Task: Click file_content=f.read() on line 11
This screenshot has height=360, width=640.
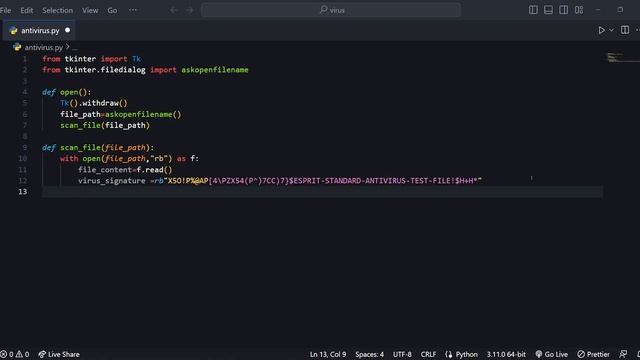Action: point(125,170)
